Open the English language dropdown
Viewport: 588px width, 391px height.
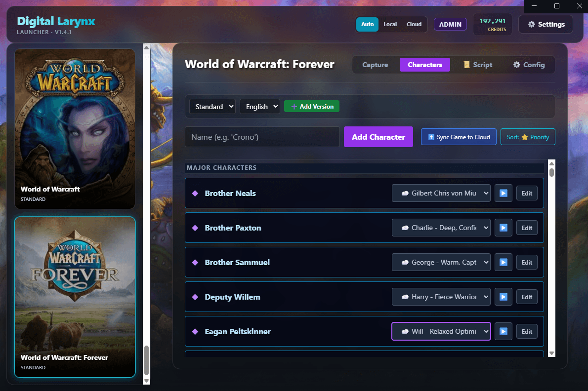click(260, 107)
